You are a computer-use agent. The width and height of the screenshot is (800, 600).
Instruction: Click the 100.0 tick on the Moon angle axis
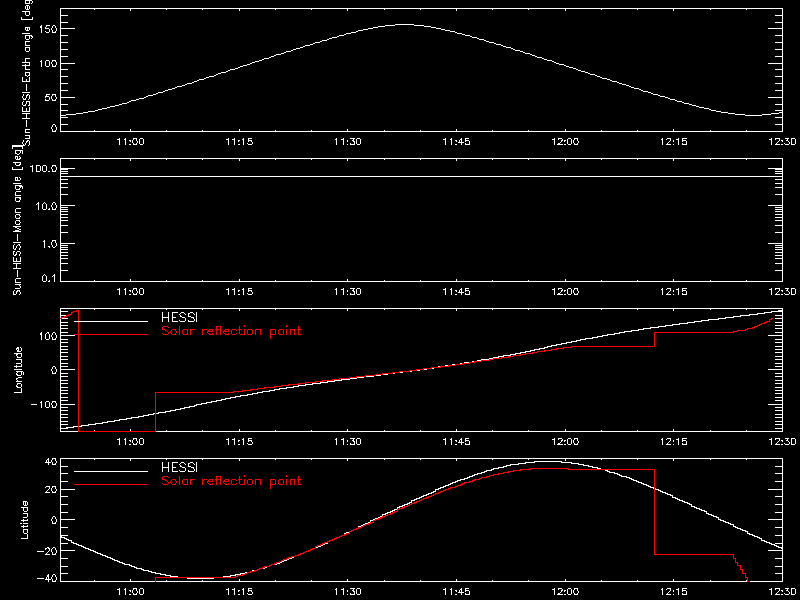click(x=42, y=168)
